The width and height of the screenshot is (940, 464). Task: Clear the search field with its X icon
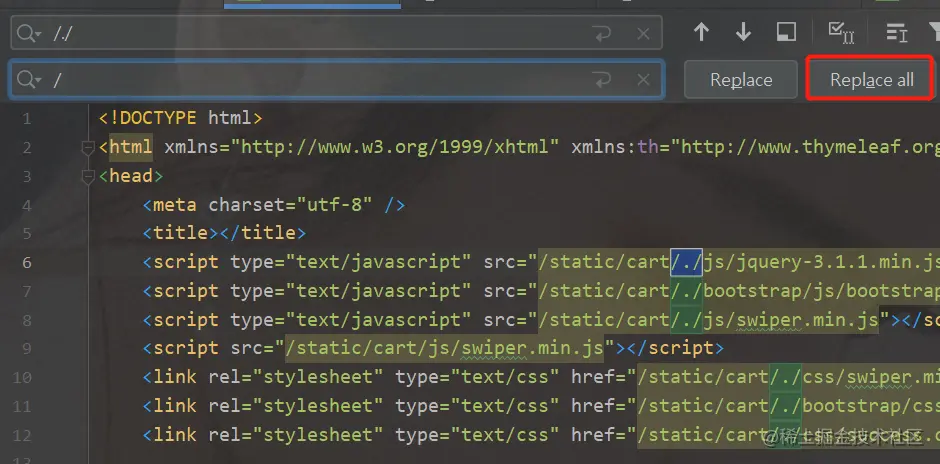point(643,34)
